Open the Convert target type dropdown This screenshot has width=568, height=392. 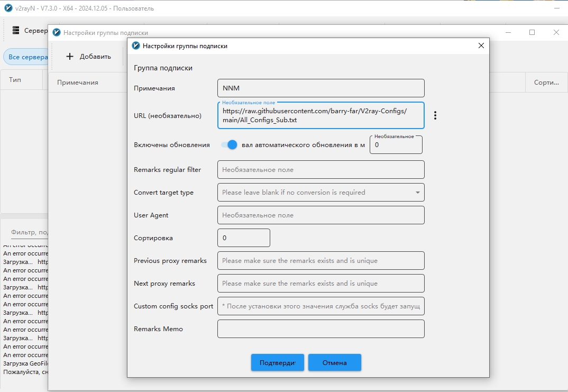321,193
